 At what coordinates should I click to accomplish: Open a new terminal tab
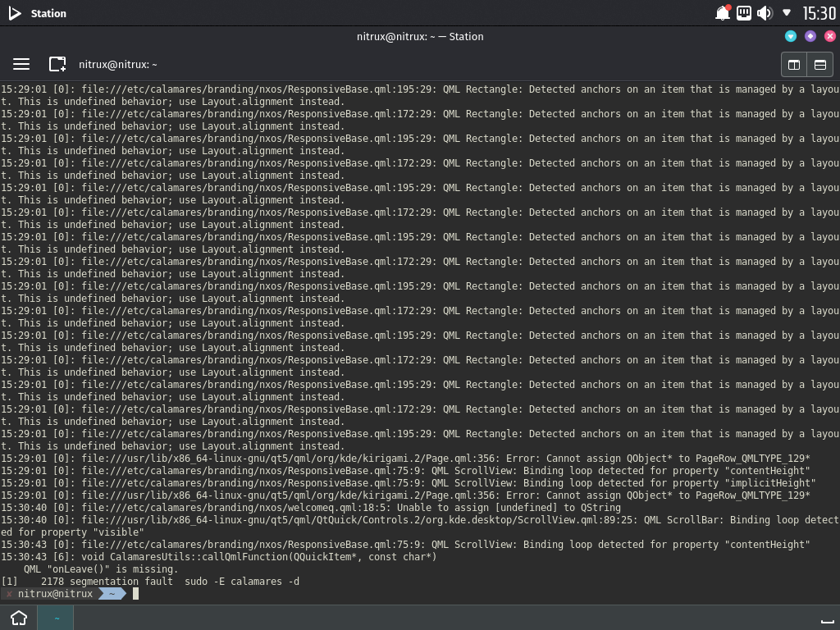(56, 64)
